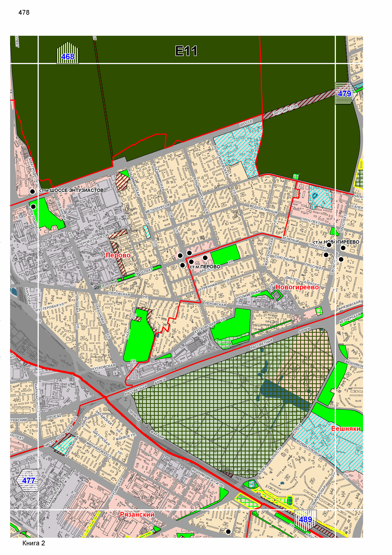The width and height of the screenshot is (392, 555).
Task: Click the page reference marker 468
Action: coord(68,56)
